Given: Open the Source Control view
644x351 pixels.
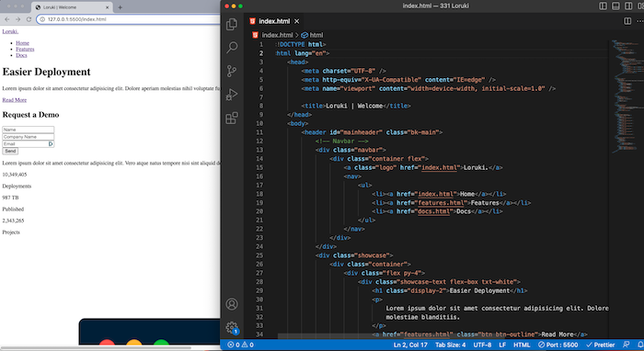Looking at the screenshot, I should click(x=232, y=71).
